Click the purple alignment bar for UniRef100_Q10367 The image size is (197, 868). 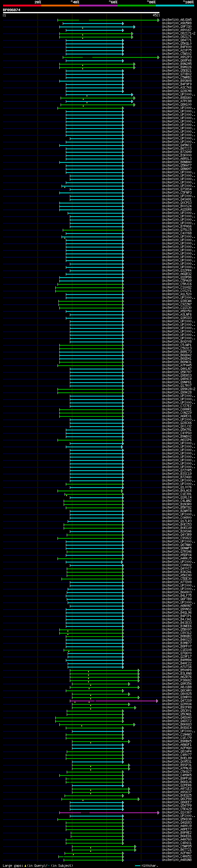click(x=109, y=813)
